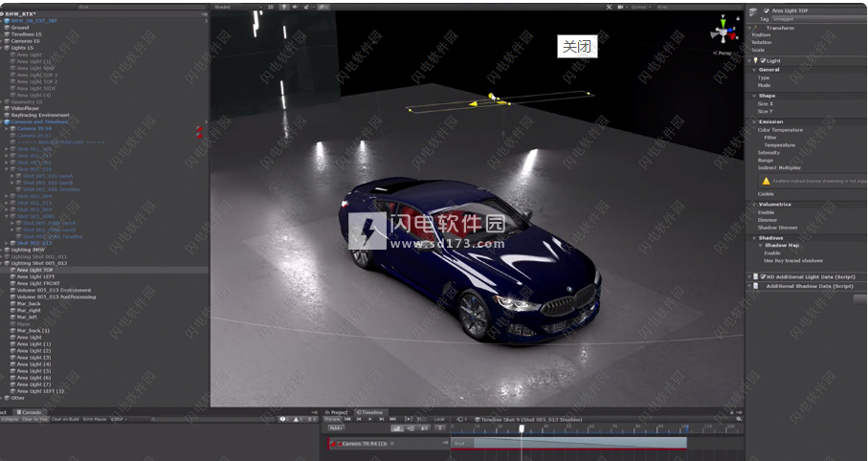Toggle Area Light TOP active checkbox
This screenshot has height=461, width=868.
[767, 11]
